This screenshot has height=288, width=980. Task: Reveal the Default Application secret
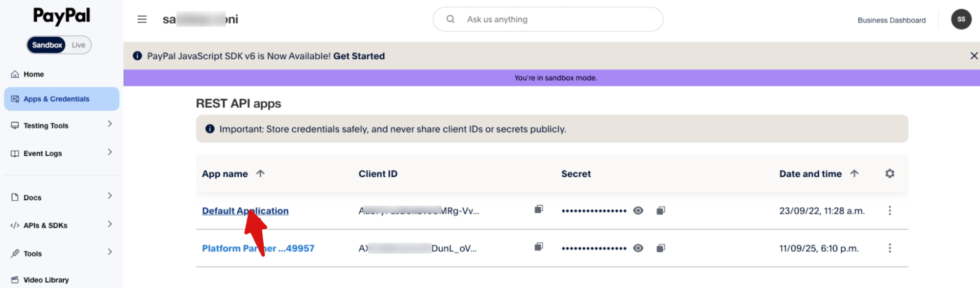pos(638,211)
